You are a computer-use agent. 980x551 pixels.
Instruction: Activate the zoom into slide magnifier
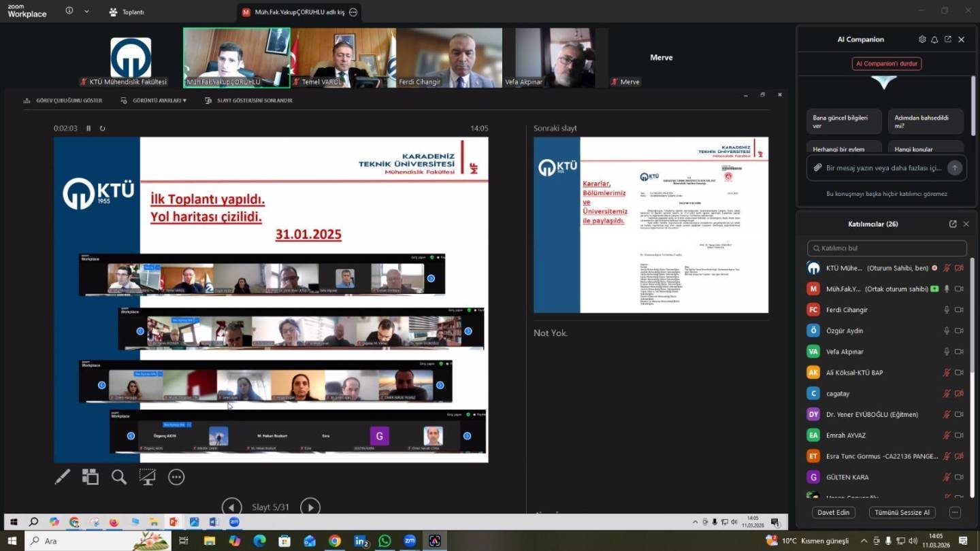(x=119, y=478)
